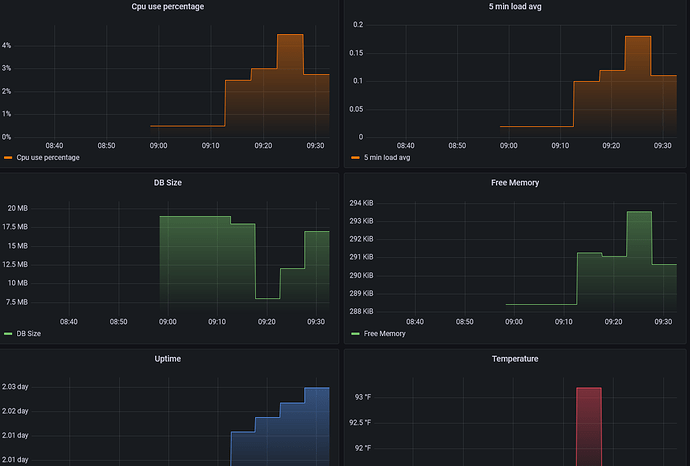Click the green DB Size legend color swatch
Viewport: 690px width, 466px height.
(x=8, y=334)
